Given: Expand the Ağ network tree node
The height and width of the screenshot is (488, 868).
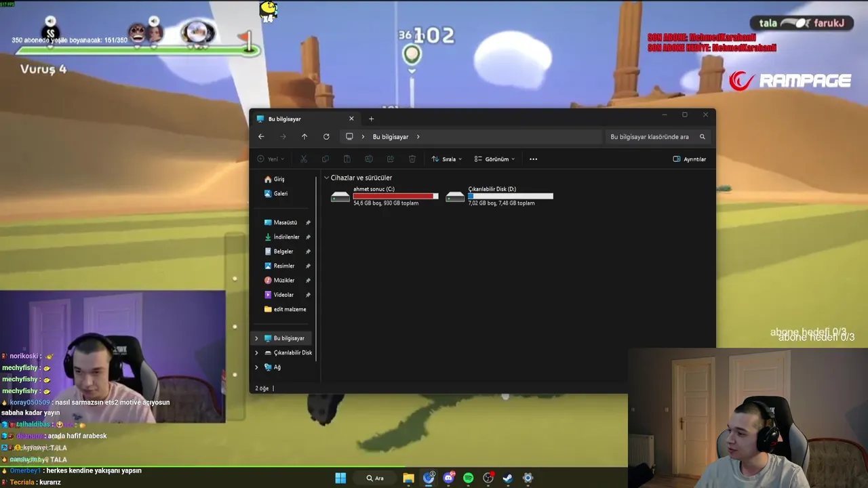Looking at the screenshot, I should (256, 367).
